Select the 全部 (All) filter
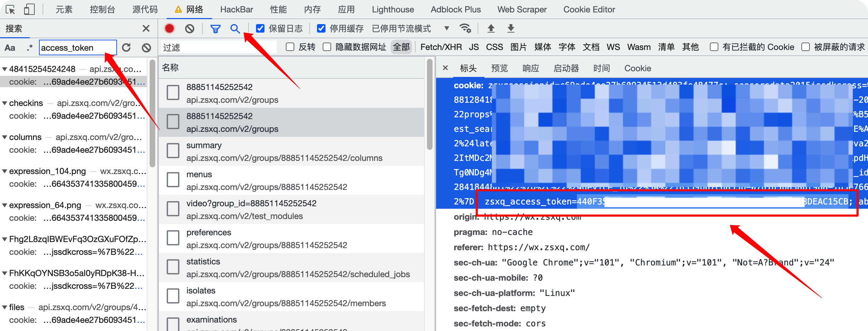This screenshot has width=868, height=331. pyautogui.click(x=401, y=47)
